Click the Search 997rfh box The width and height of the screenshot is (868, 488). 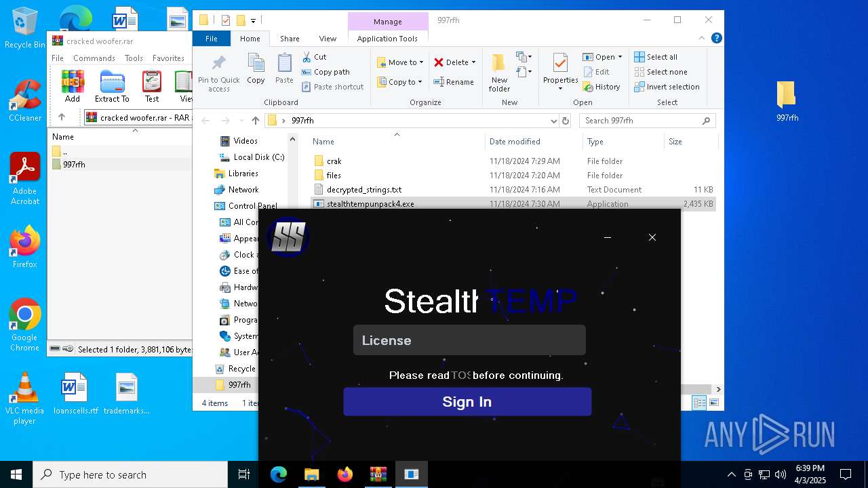tap(648, 121)
